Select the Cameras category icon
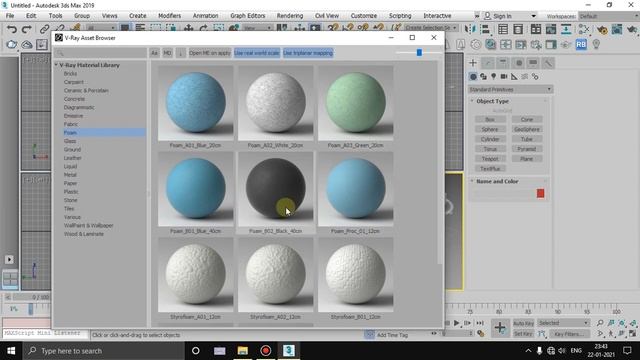 (x=504, y=76)
